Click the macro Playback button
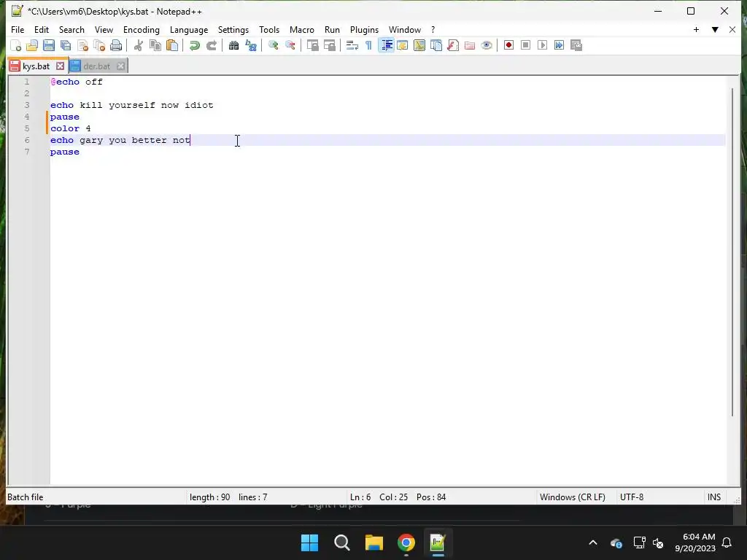Screen dimensions: 747x560 pos(542,45)
